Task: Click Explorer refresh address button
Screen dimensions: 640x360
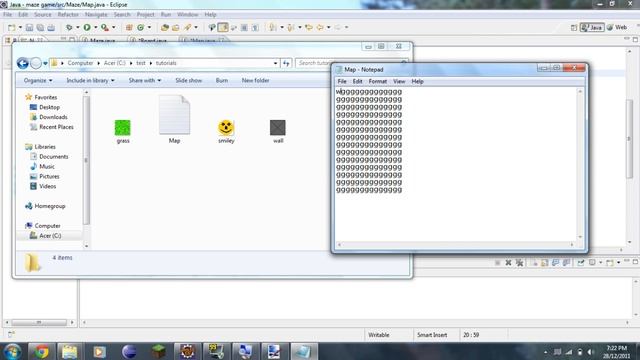Action: click(x=286, y=63)
